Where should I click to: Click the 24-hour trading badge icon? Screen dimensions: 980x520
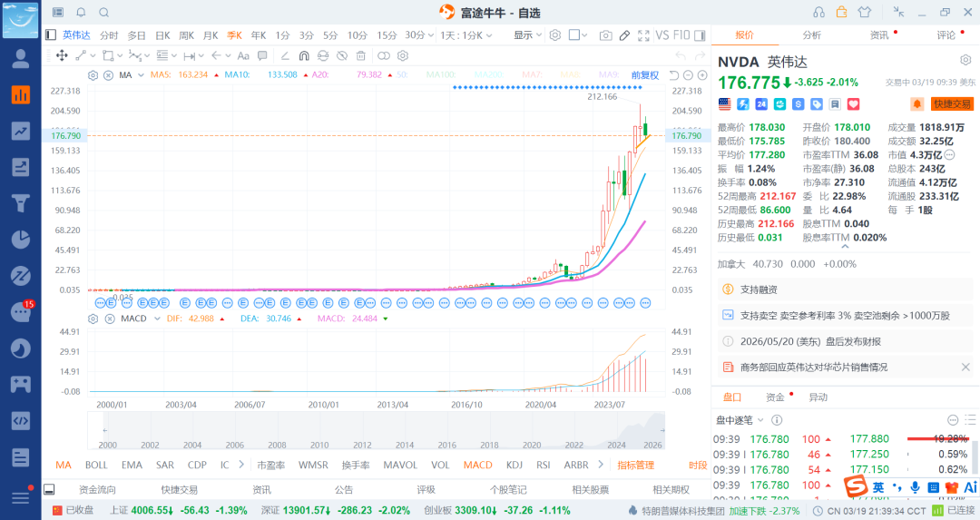(761, 103)
